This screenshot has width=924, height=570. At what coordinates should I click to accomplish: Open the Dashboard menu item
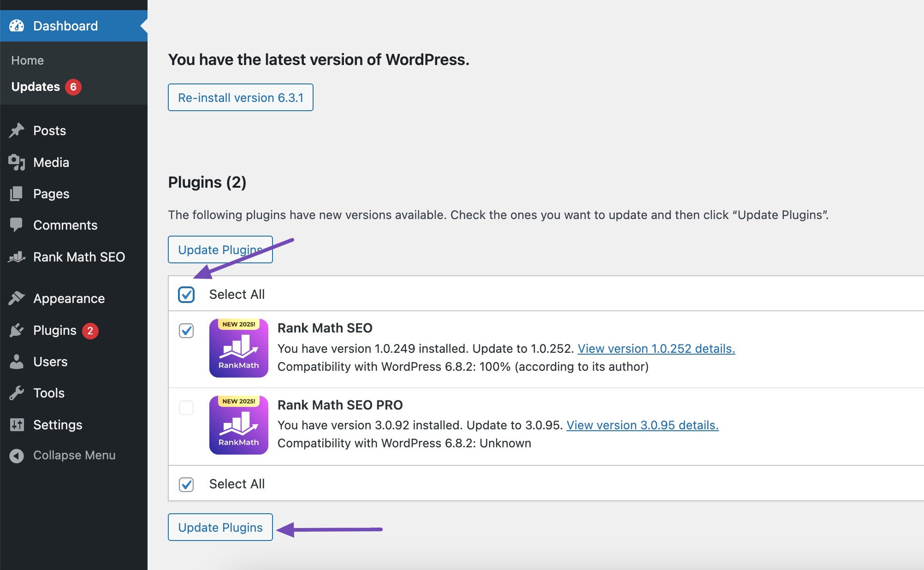point(74,26)
